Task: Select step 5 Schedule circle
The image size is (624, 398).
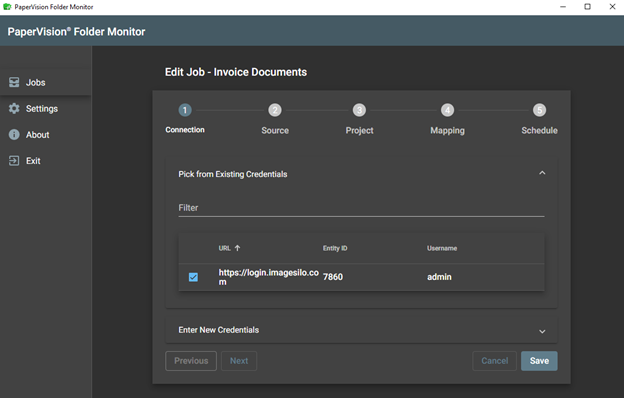Action: [x=540, y=110]
